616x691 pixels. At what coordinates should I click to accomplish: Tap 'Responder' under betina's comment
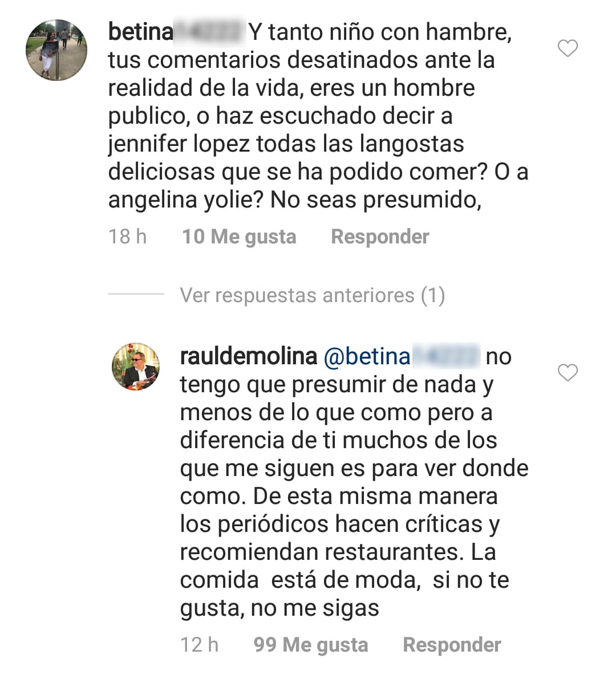point(380,236)
